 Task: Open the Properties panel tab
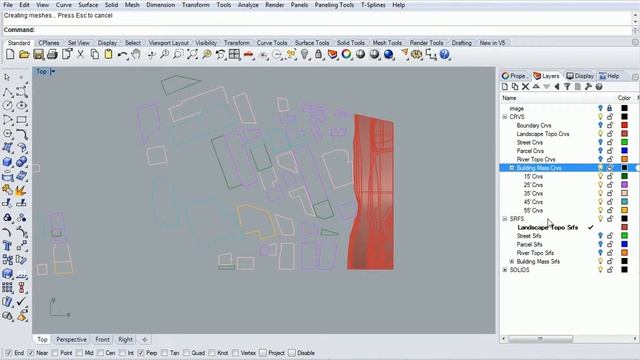click(514, 76)
